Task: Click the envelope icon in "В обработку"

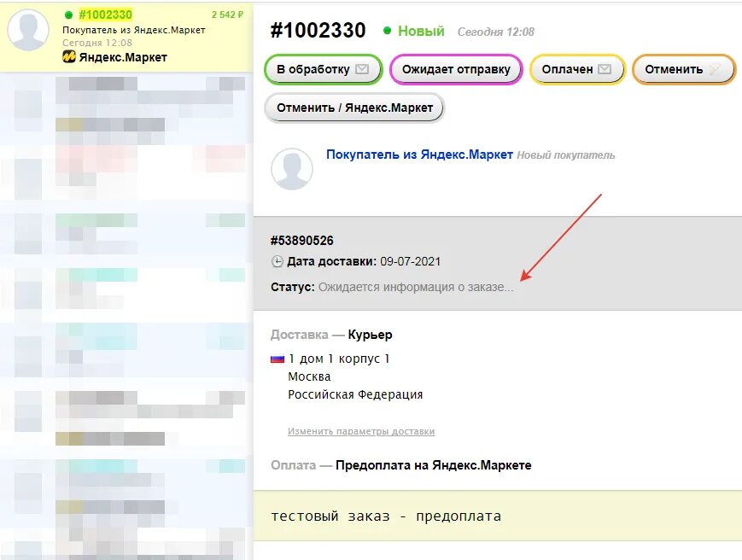Action: (362, 69)
